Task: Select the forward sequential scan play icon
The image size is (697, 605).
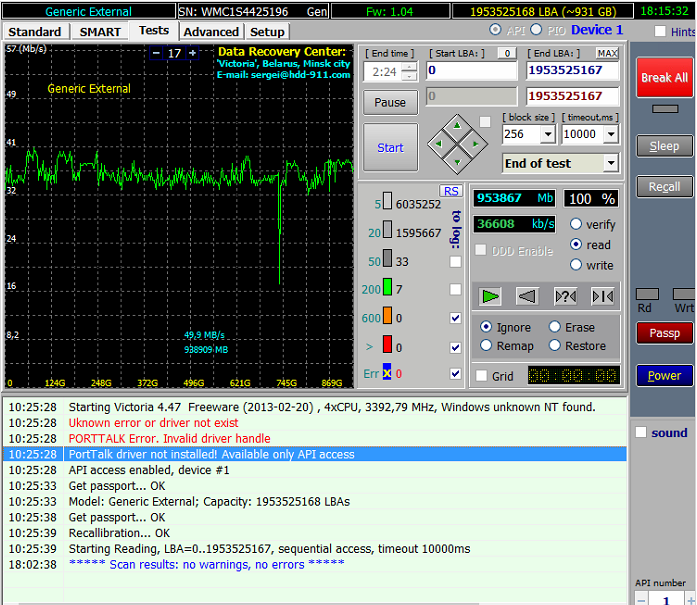Action: (490, 296)
